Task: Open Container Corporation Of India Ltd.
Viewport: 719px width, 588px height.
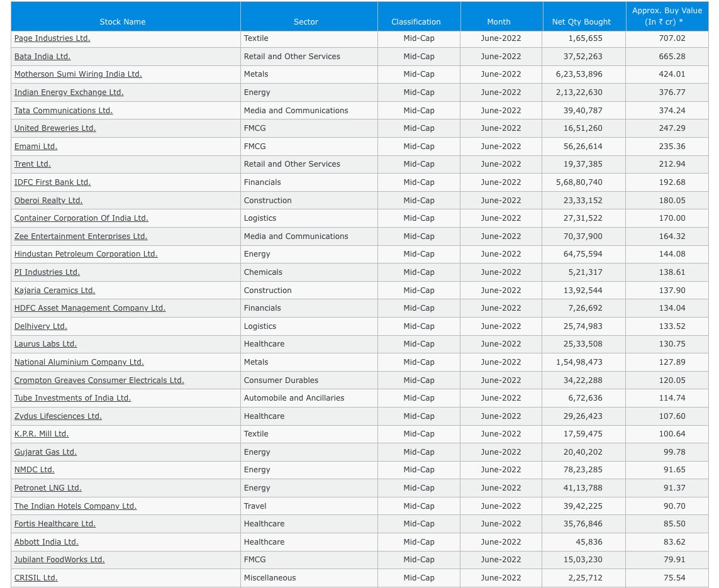Action: pos(81,218)
